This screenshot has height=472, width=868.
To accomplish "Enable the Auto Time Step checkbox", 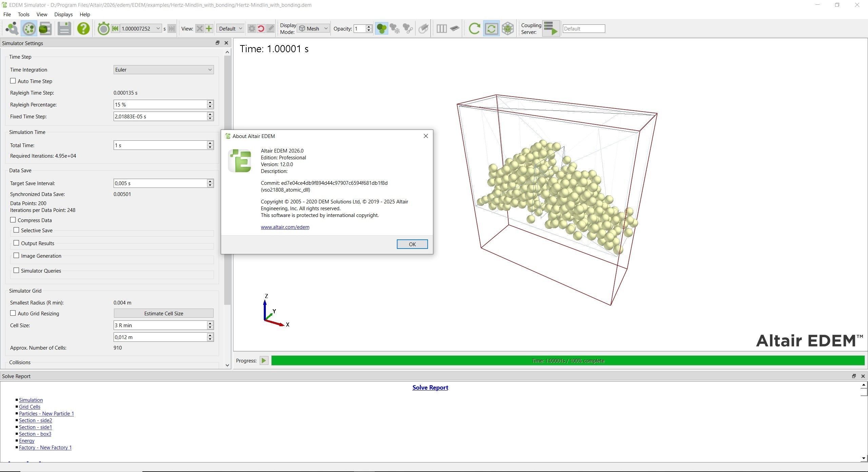I will point(13,81).
